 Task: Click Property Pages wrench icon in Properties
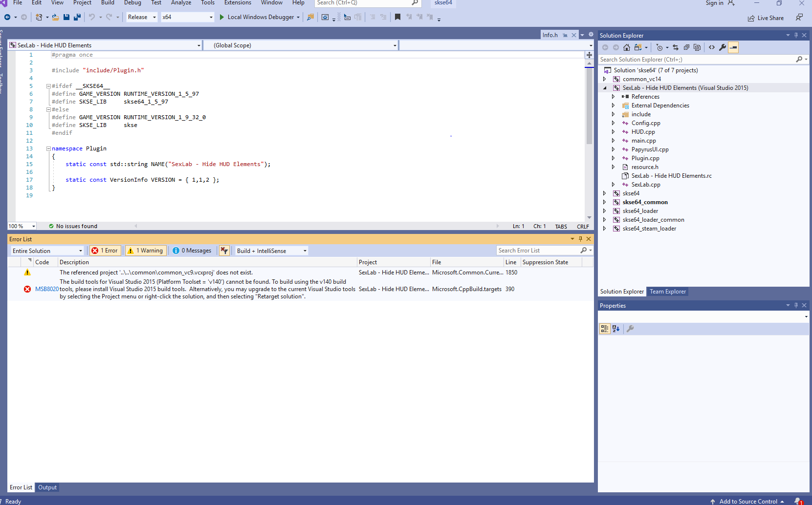630,329
